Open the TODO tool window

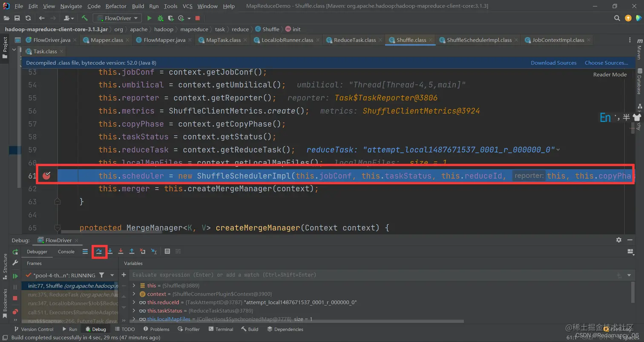click(124, 329)
